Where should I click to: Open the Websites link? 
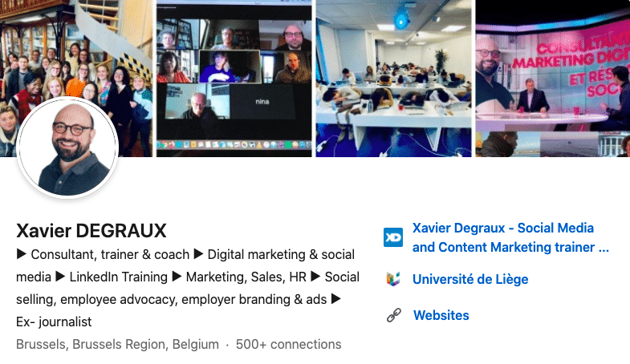441,315
